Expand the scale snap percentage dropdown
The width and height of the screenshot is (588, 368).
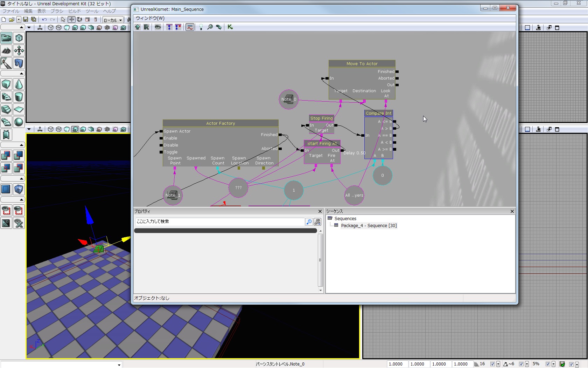[x=553, y=364]
